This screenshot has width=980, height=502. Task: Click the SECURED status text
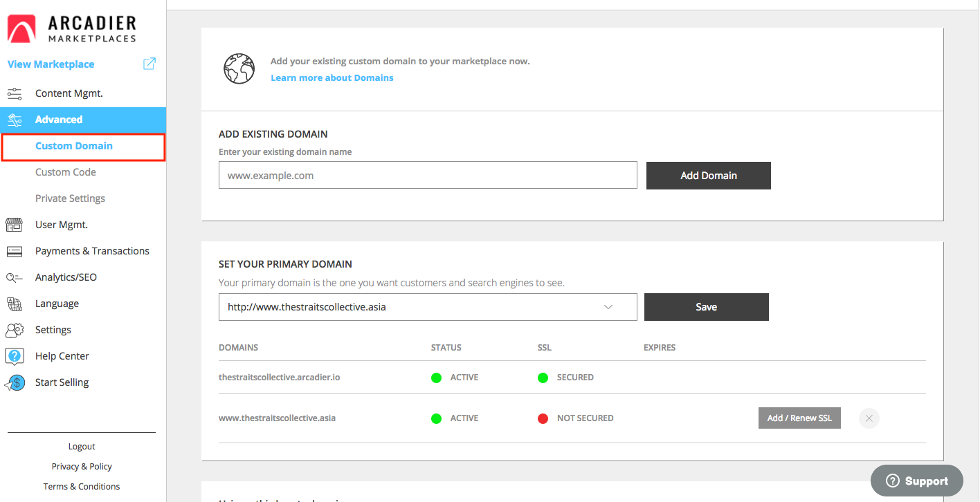tap(575, 378)
